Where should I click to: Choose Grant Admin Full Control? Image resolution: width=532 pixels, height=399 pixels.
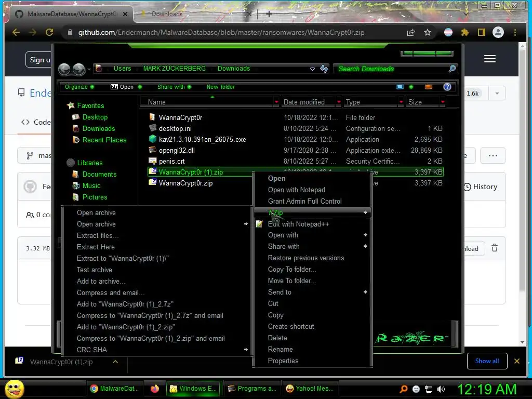coord(312,201)
